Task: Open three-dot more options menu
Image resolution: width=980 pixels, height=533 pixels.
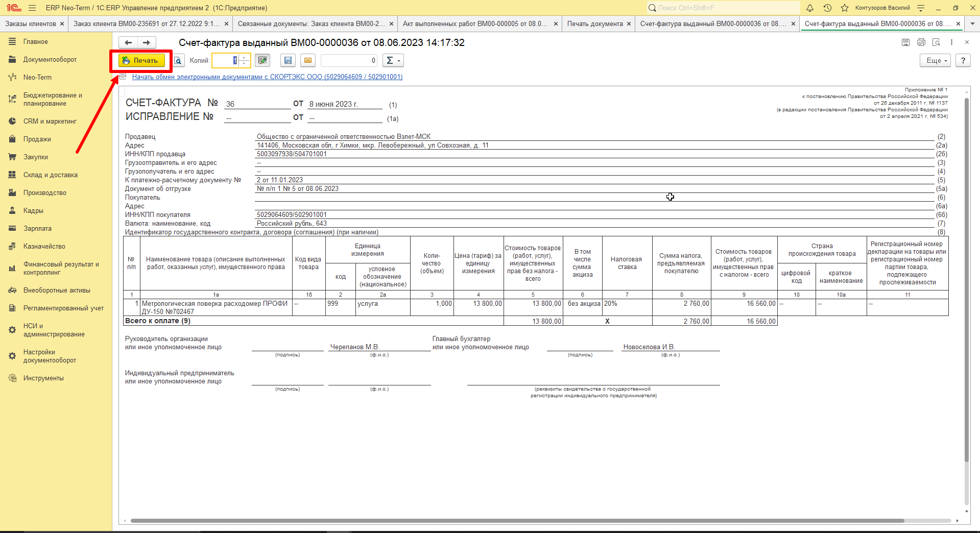Action: 951,42
